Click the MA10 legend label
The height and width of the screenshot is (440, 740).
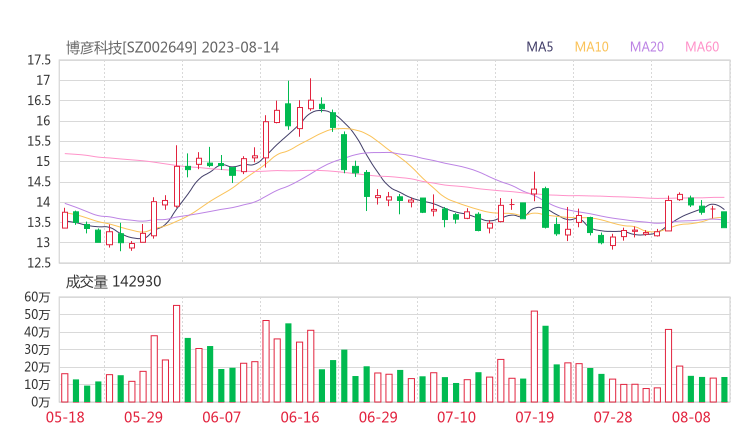pos(591,47)
